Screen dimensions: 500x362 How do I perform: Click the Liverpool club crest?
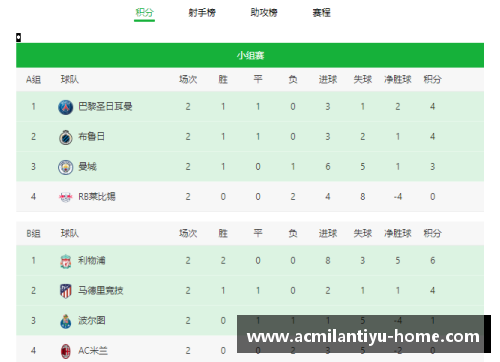click(x=66, y=261)
